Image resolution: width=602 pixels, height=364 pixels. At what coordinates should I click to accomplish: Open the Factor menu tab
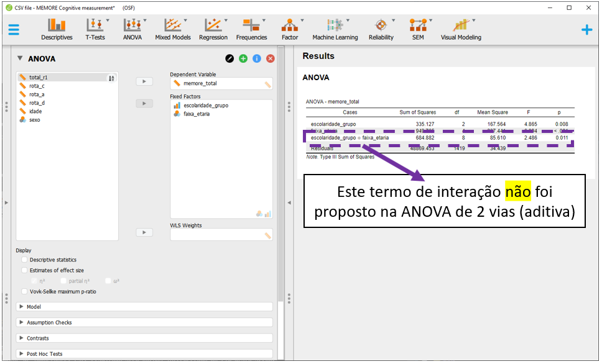pos(290,29)
